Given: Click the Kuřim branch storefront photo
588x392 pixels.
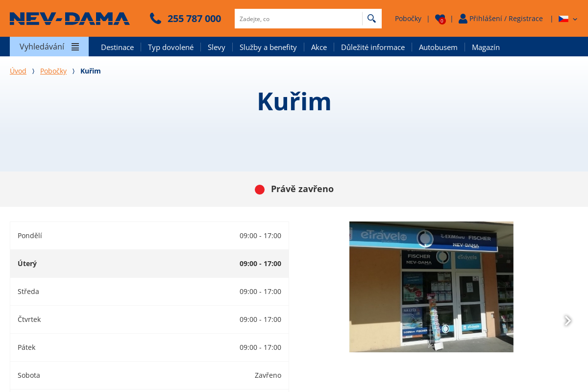Looking at the screenshot, I should pos(431,287).
